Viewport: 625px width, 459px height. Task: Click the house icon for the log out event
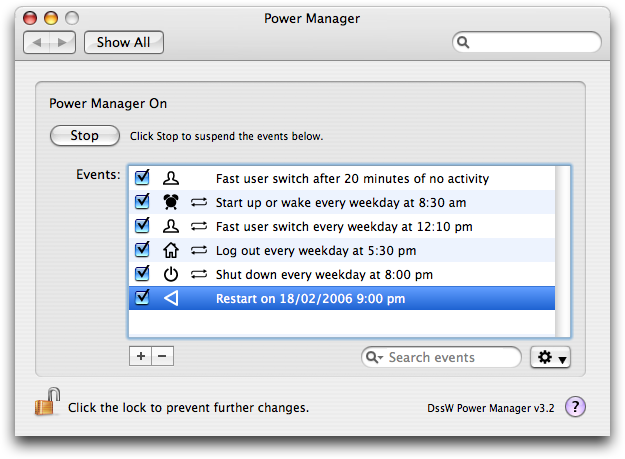coord(171,250)
